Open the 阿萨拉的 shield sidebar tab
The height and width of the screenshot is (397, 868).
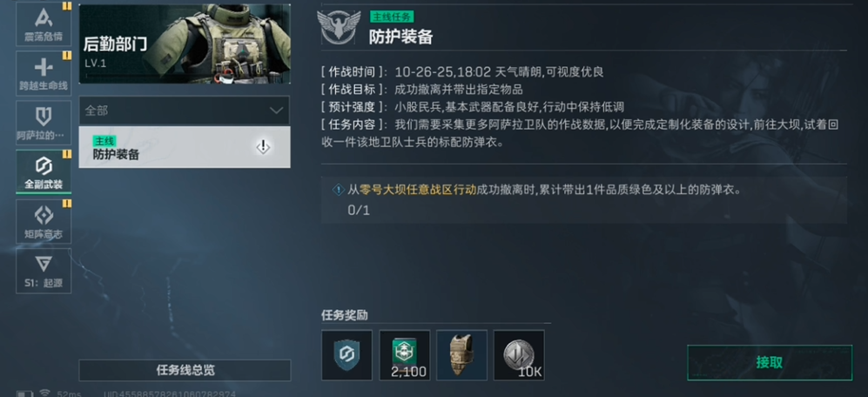click(x=44, y=123)
